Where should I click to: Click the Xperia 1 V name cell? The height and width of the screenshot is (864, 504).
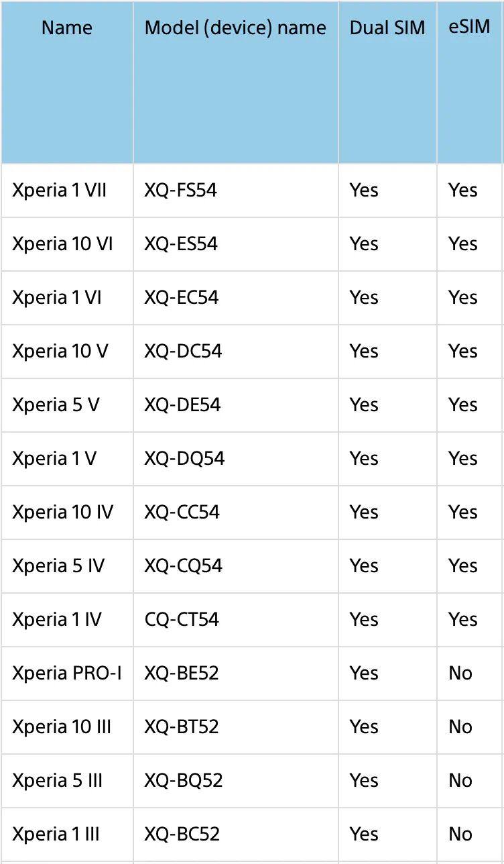pyautogui.click(x=54, y=459)
